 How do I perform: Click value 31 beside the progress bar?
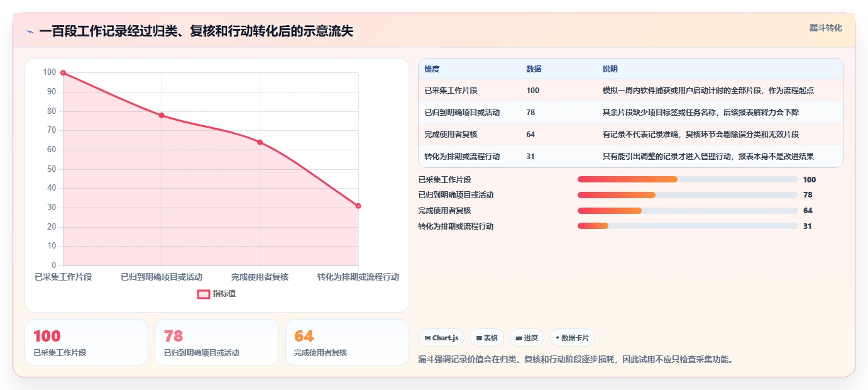[x=807, y=226]
